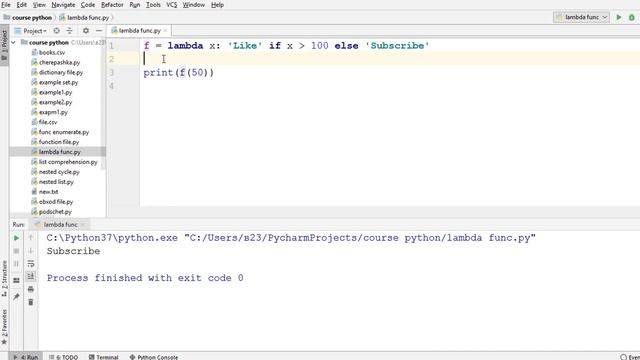Click course python breadcrumb
This screenshot has width=640, height=360.
[28, 18]
